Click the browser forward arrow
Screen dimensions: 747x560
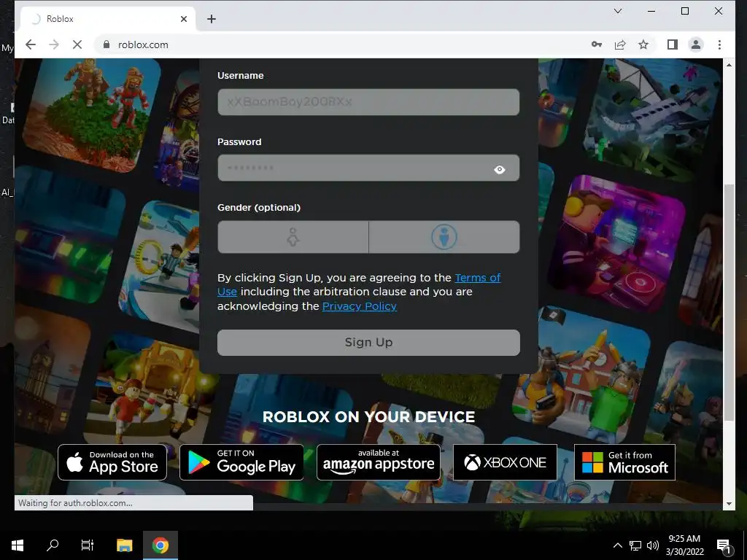coord(54,44)
